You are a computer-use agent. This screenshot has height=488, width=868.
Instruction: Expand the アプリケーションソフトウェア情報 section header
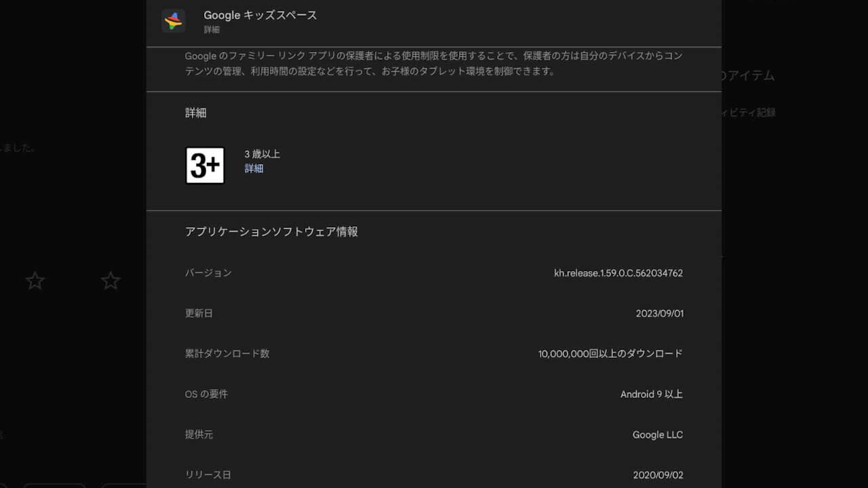click(272, 231)
